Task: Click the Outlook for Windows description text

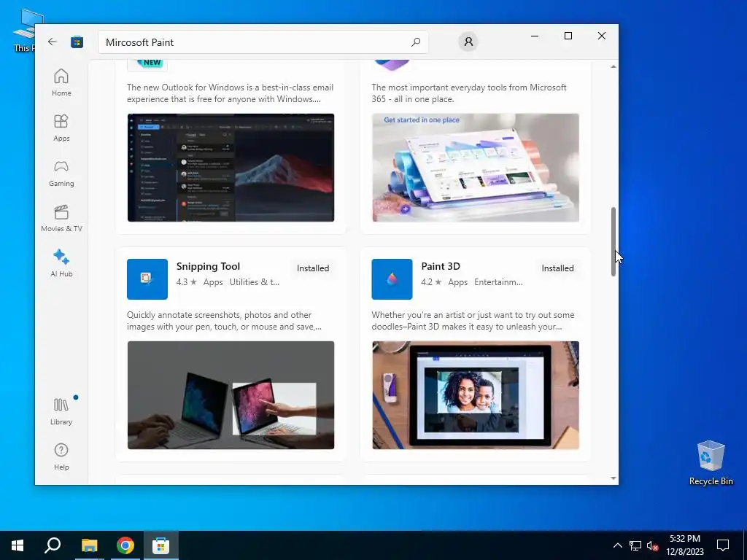Action: click(230, 93)
